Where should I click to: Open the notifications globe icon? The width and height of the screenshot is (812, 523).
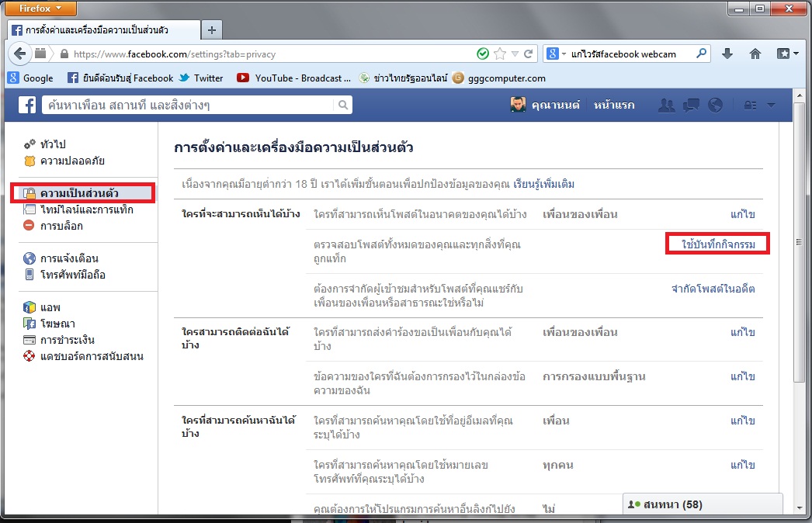tap(715, 105)
